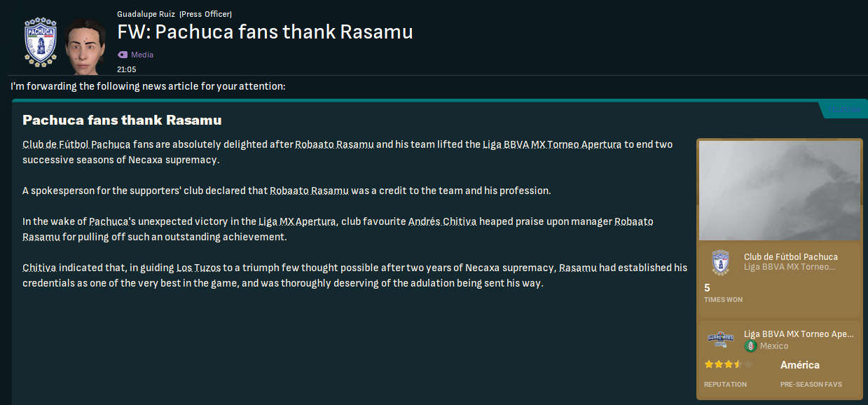Click the Guardianes league logo in the sidebar
The image size is (868, 405).
[x=720, y=339]
